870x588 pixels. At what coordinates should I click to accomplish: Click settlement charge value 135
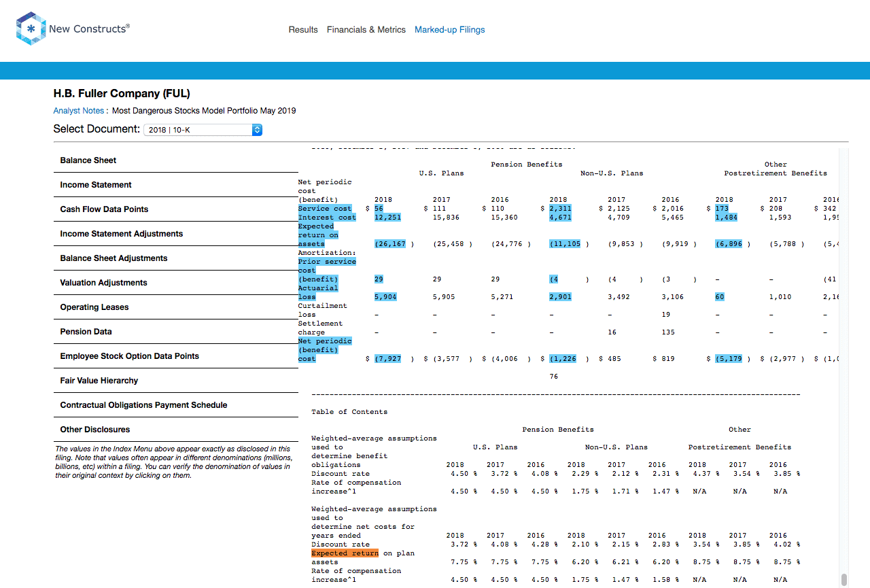coord(668,332)
